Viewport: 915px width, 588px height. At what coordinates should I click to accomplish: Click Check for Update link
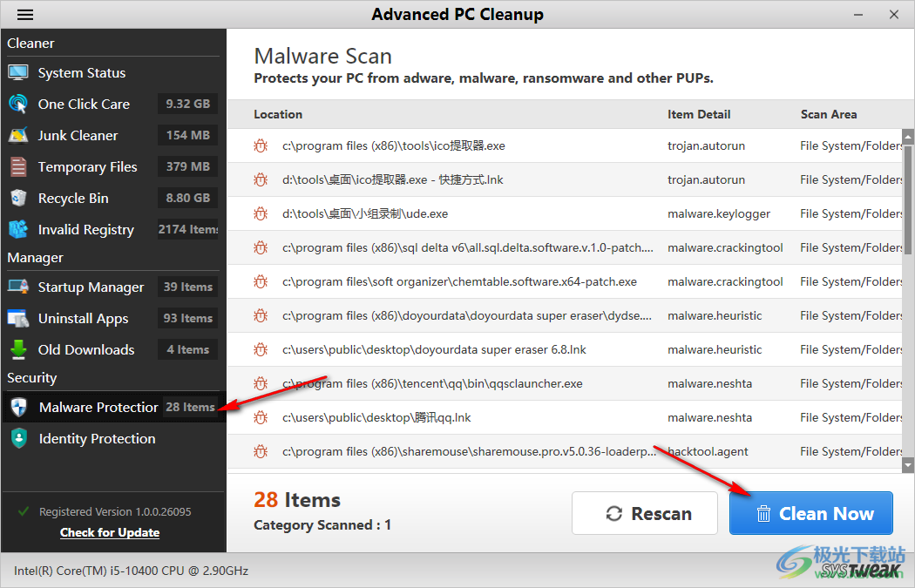tap(110, 532)
